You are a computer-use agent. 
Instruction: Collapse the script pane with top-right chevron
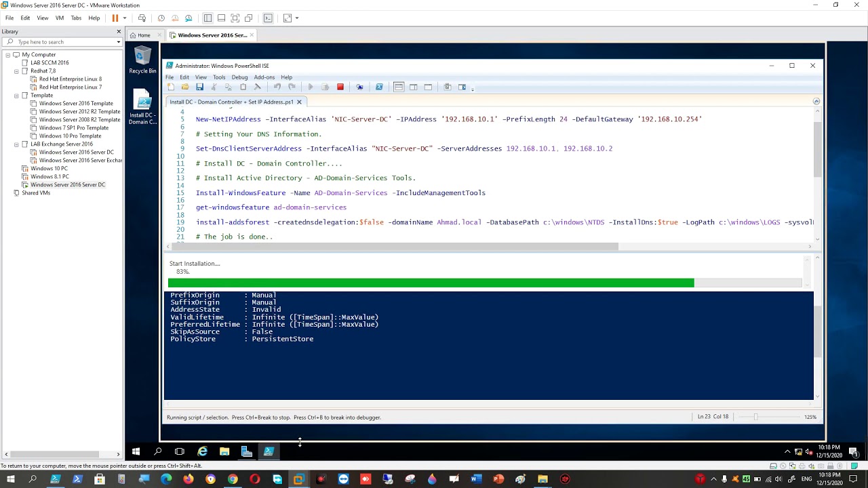(816, 102)
